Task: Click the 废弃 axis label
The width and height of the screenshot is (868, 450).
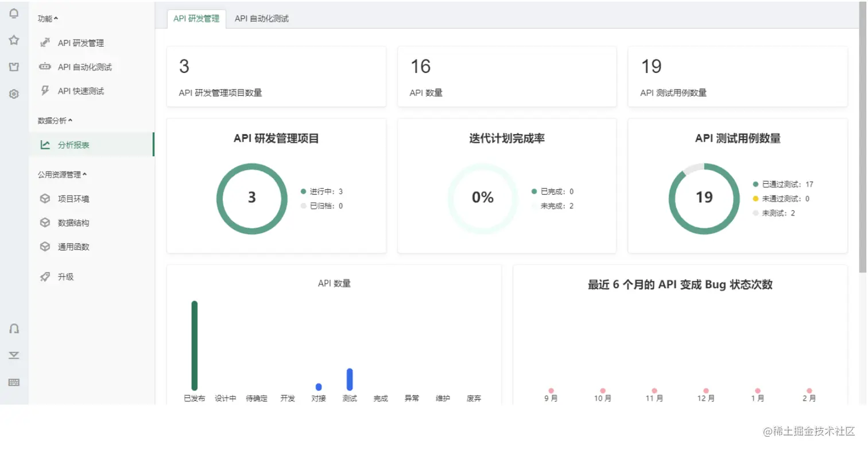Action: click(474, 398)
